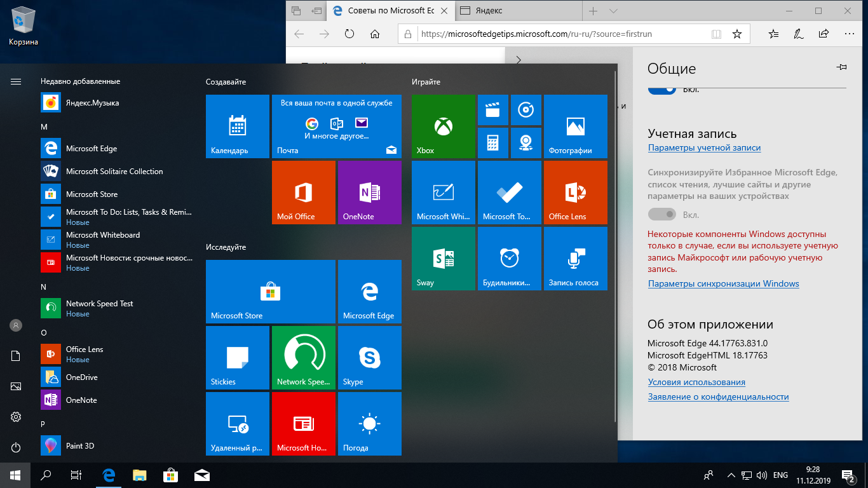Open the Погода weather tile
The width and height of the screenshot is (868, 488).
(370, 424)
